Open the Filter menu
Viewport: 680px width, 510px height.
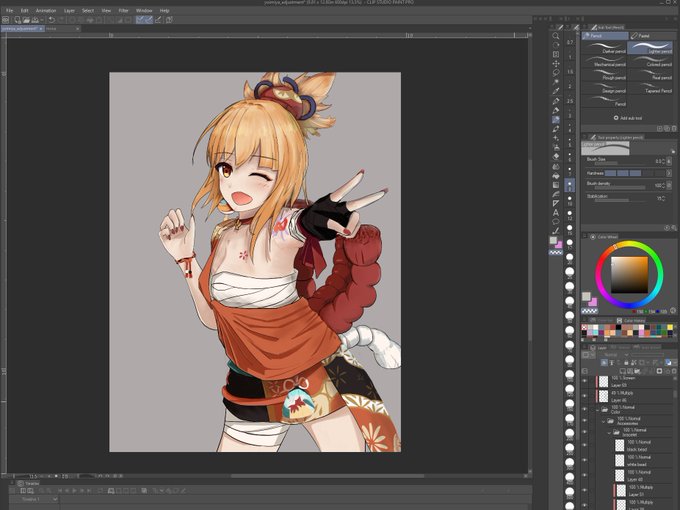(x=124, y=10)
